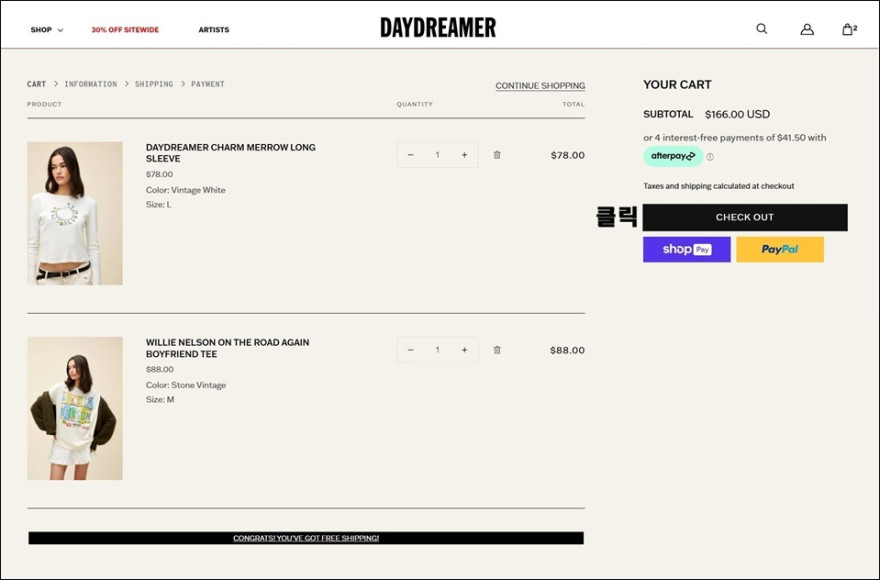Image resolution: width=880 pixels, height=580 pixels.
Task: Click the Continue Shopping link
Action: 540,86
